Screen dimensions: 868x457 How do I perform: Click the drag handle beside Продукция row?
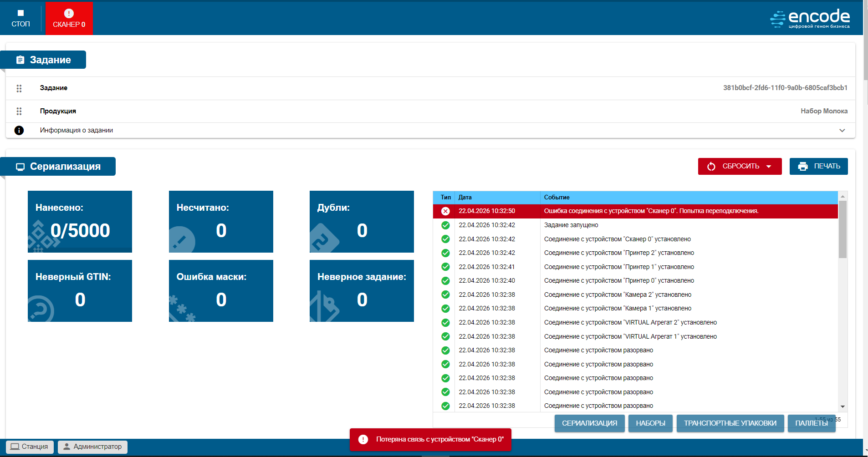point(19,111)
